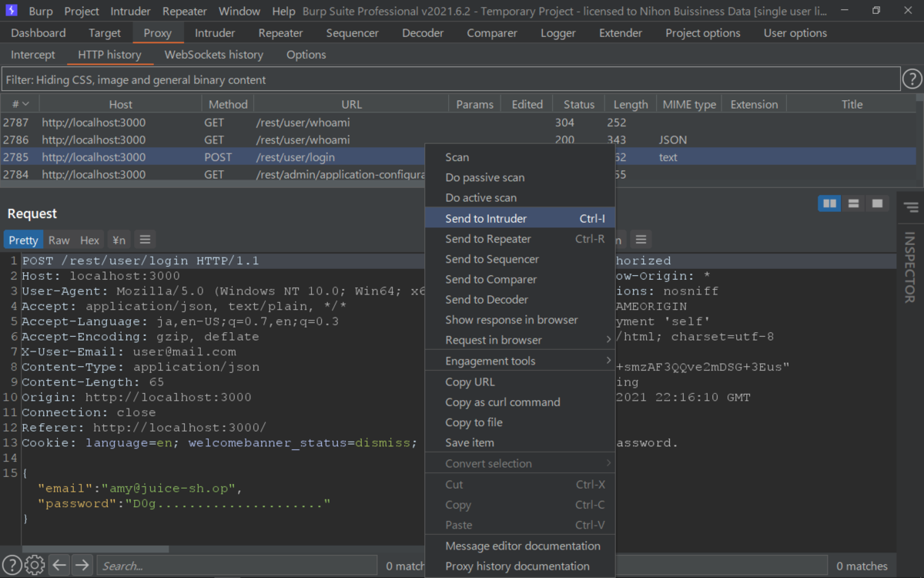Select Hex view in request editor
This screenshot has height=578, width=924.
point(90,240)
